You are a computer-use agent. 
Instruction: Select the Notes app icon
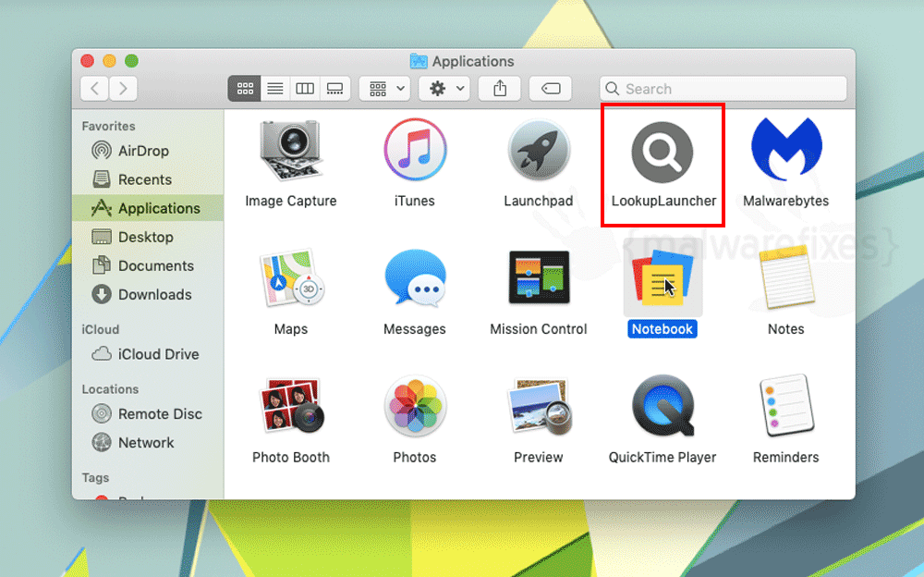pyautogui.click(x=786, y=278)
